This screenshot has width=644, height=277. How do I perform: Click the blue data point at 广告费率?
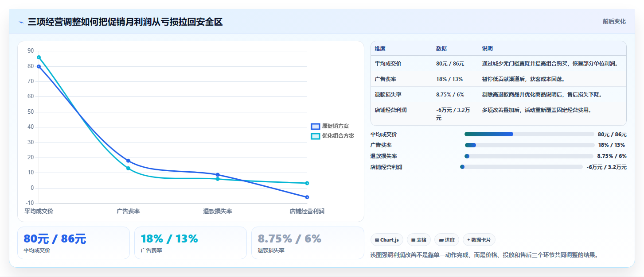(128, 161)
